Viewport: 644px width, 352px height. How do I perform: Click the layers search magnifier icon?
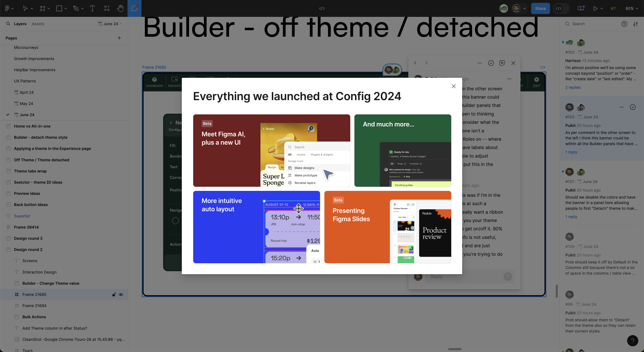pos(8,23)
